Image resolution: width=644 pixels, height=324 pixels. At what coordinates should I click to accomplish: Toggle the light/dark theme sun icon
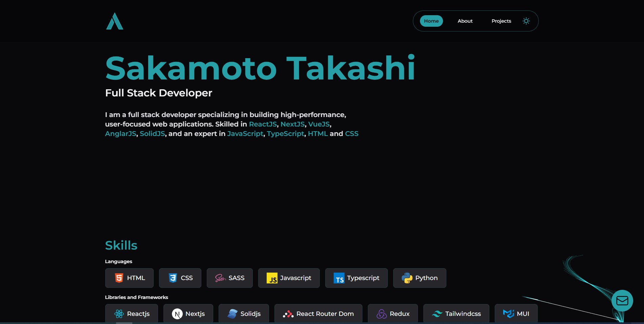coord(526,21)
